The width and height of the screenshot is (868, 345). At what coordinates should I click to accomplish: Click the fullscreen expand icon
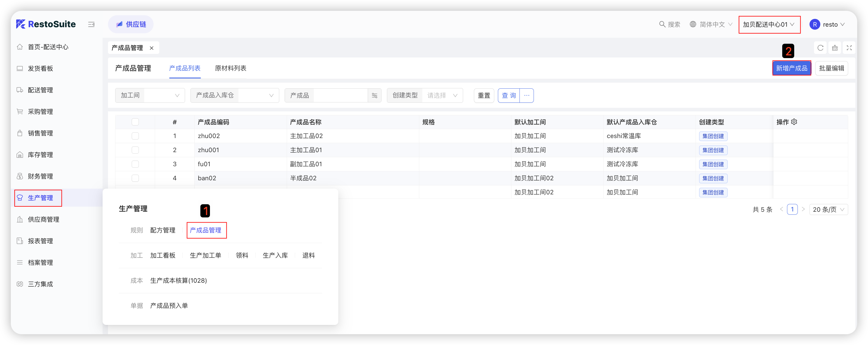pos(849,48)
